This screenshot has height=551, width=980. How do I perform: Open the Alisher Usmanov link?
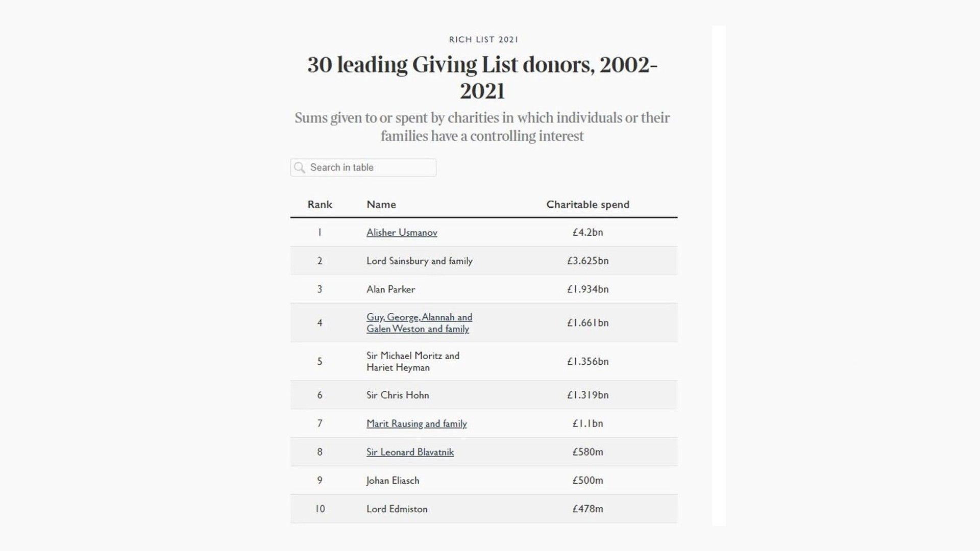(x=402, y=233)
